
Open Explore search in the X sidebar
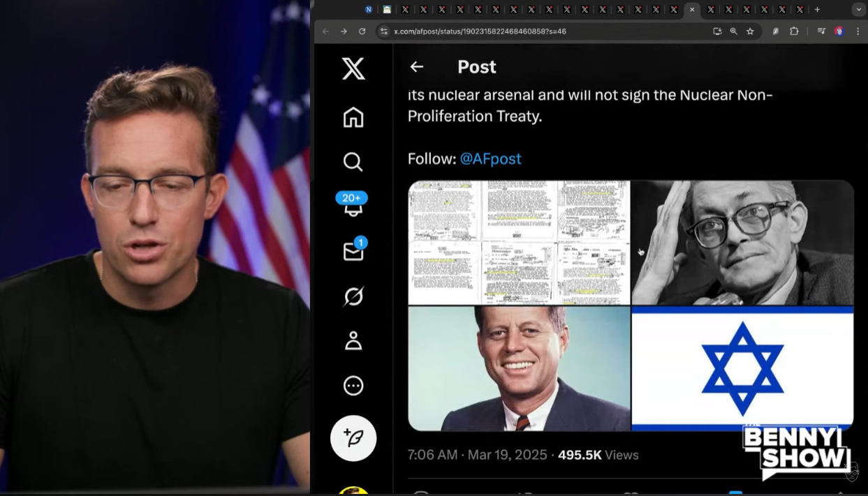[353, 162]
